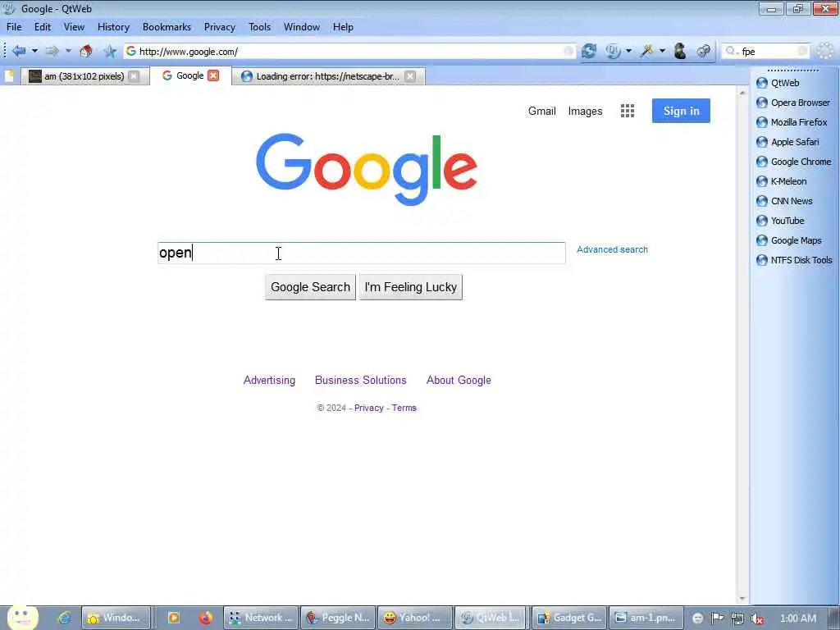Open the About Google link
The width and height of the screenshot is (840, 630).
pyautogui.click(x=459, y=381)
